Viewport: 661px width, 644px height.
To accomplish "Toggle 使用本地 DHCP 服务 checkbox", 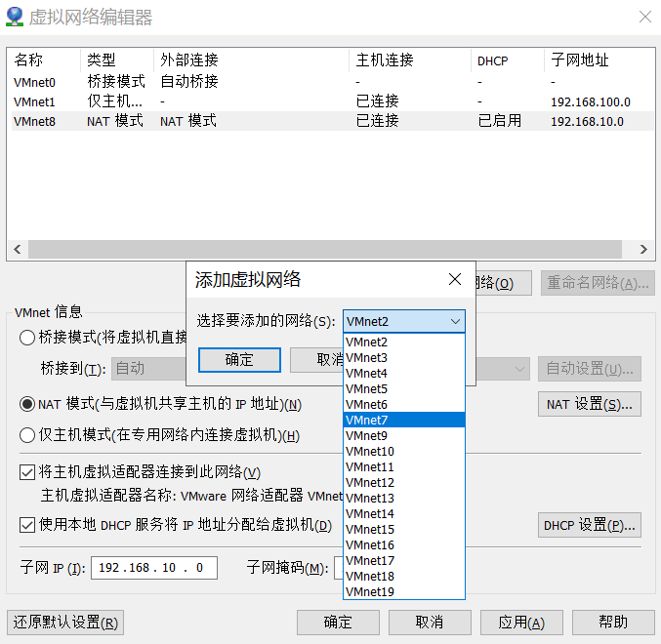I will (27, 525).
